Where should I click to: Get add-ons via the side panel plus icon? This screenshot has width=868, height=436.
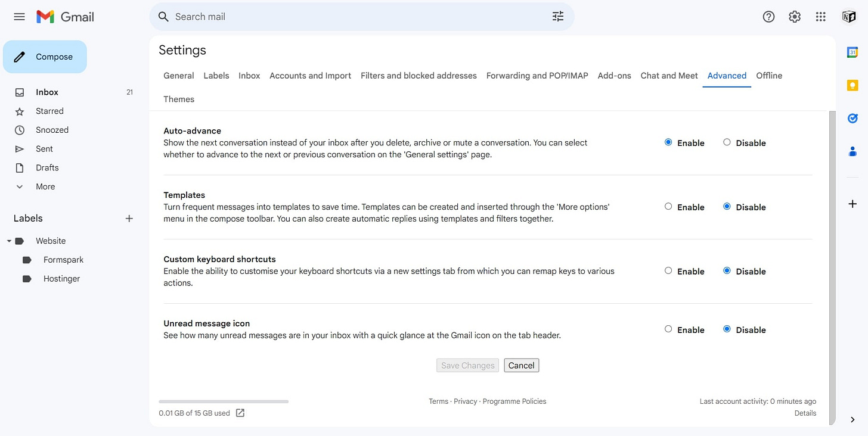pos(852,203)
